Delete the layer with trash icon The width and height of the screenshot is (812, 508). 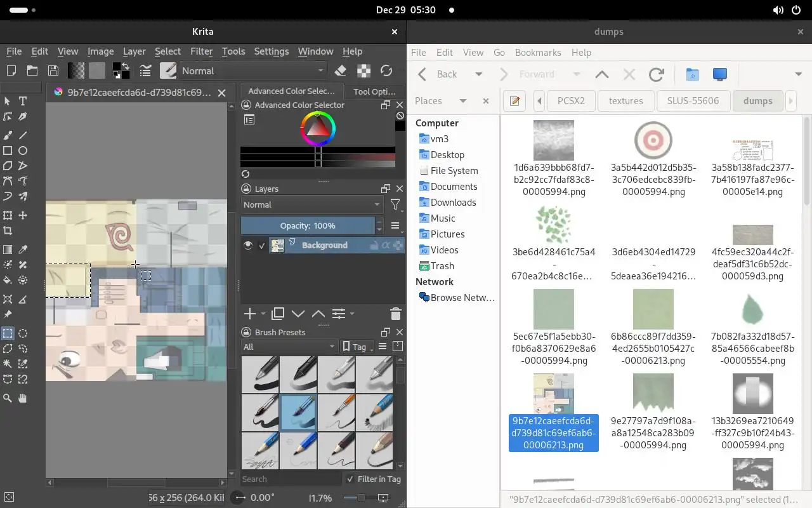point(395,314)
